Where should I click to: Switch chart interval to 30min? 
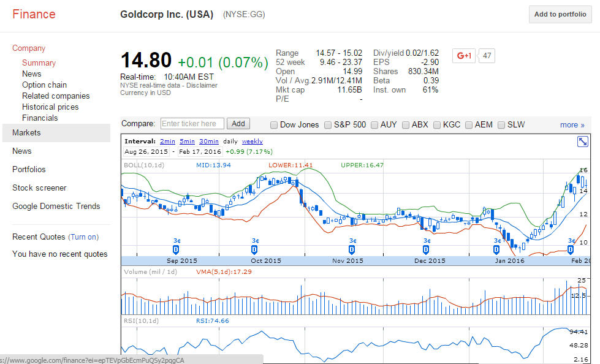(x=209, y=141)
